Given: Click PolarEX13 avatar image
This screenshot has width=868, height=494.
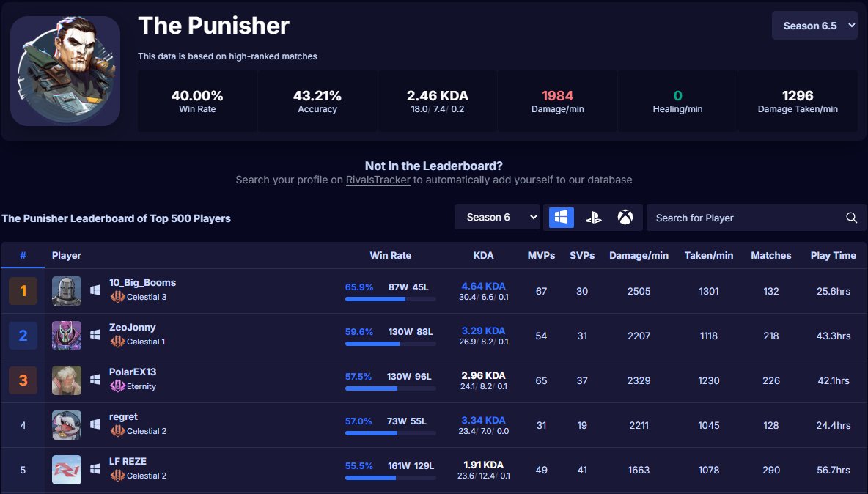Looking at the screenshot, I should (x=67, y=380).
